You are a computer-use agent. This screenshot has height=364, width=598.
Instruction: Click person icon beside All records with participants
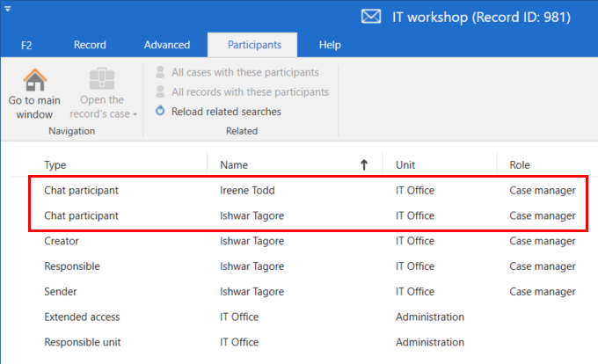[x=160, y=91]
